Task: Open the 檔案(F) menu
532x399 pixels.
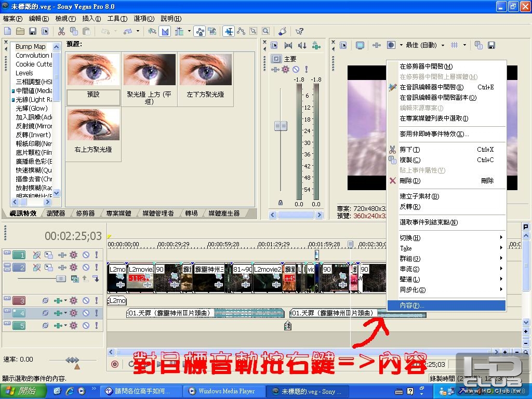Action: tap(12, 19)
